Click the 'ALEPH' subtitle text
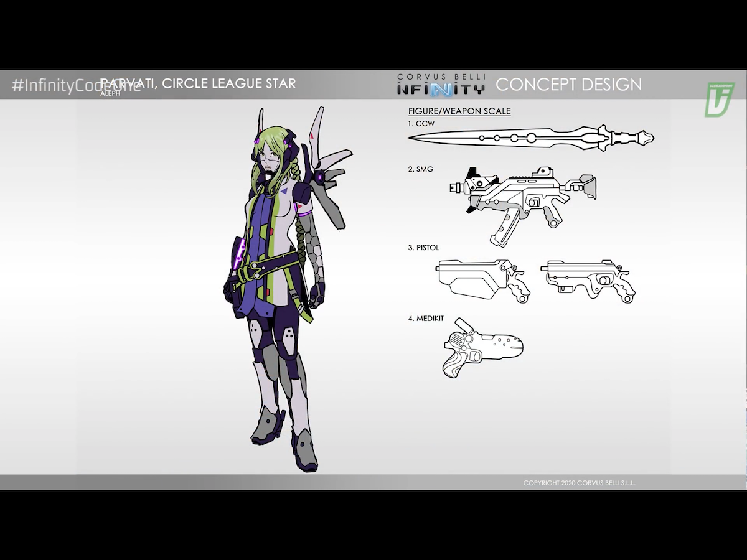Image resolution: width=747 pixels, height=560 pixels. 110,94
